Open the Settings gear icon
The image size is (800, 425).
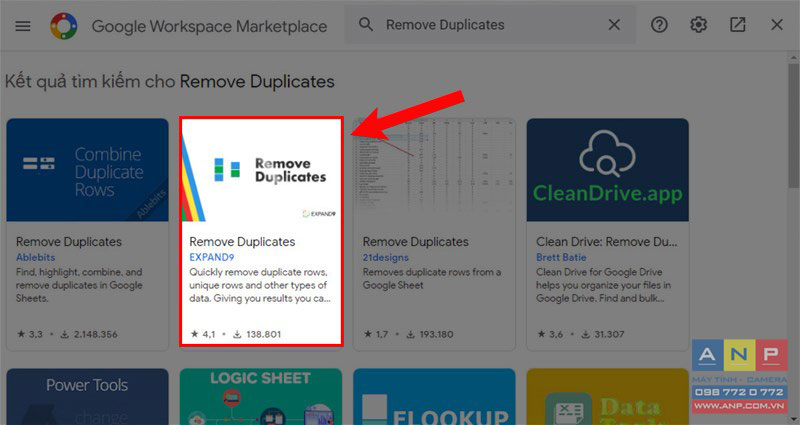click(698, 24)
